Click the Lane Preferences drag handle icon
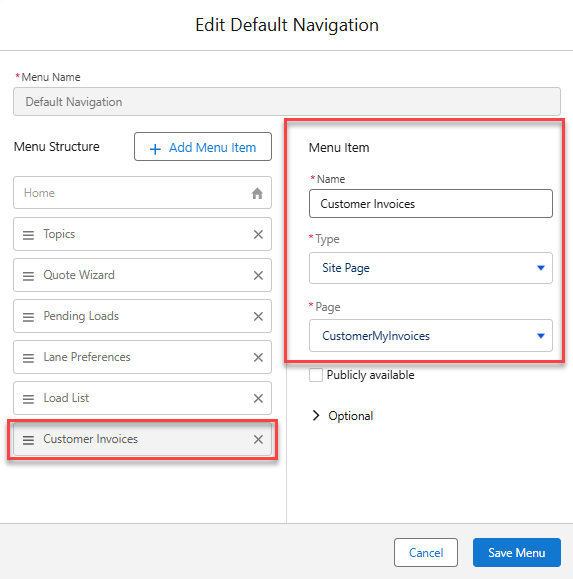 [x=28, y=358]
